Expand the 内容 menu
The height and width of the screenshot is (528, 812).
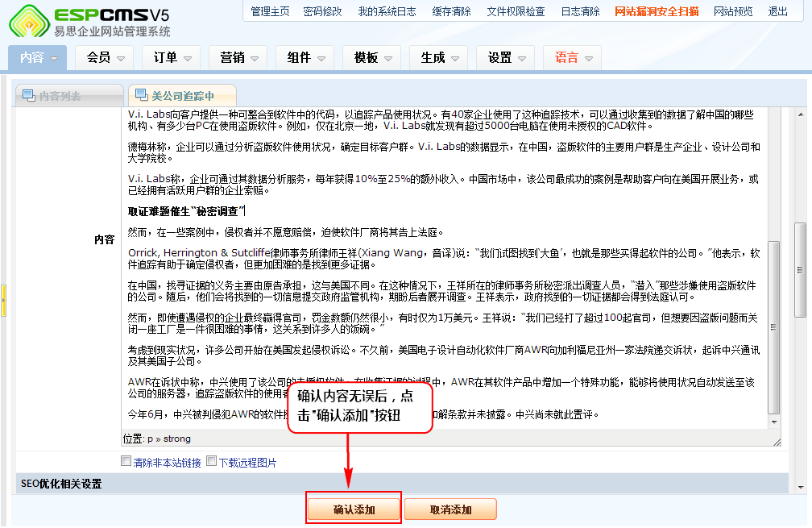point(37,57)
